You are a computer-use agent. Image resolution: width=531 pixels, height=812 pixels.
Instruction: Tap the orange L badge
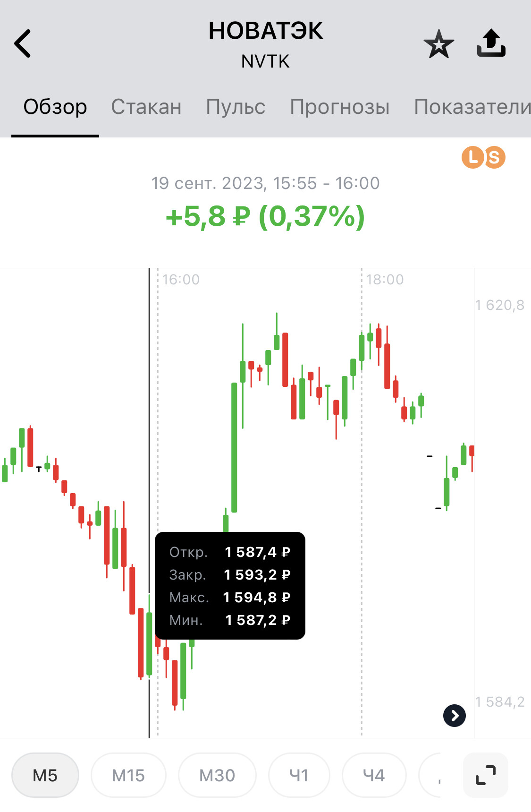click(x=472, y=157)
